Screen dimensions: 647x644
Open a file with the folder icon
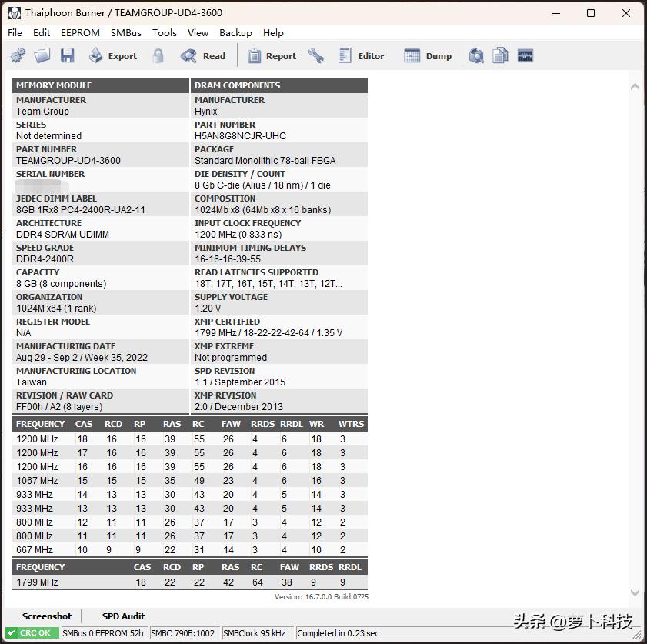(42, 55)
